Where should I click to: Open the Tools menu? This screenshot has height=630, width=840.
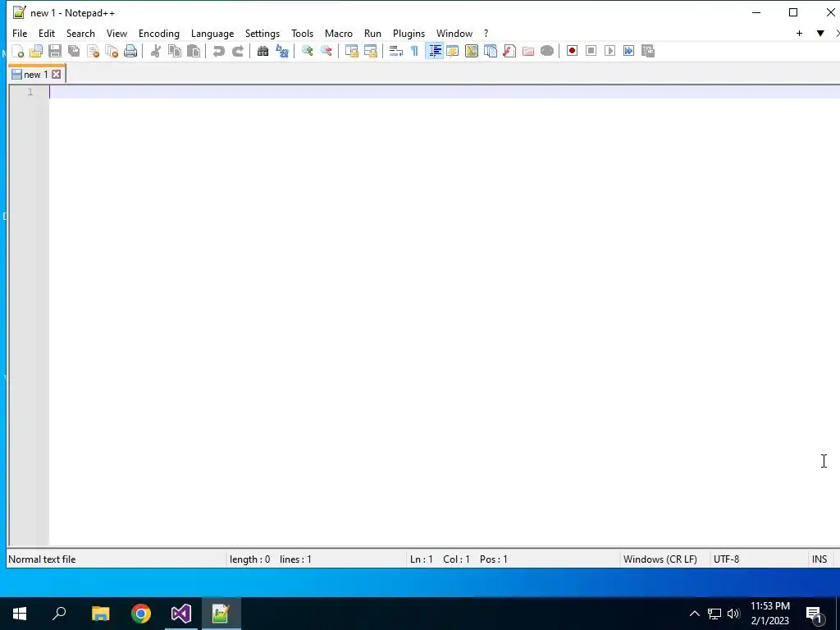(302, 33)
